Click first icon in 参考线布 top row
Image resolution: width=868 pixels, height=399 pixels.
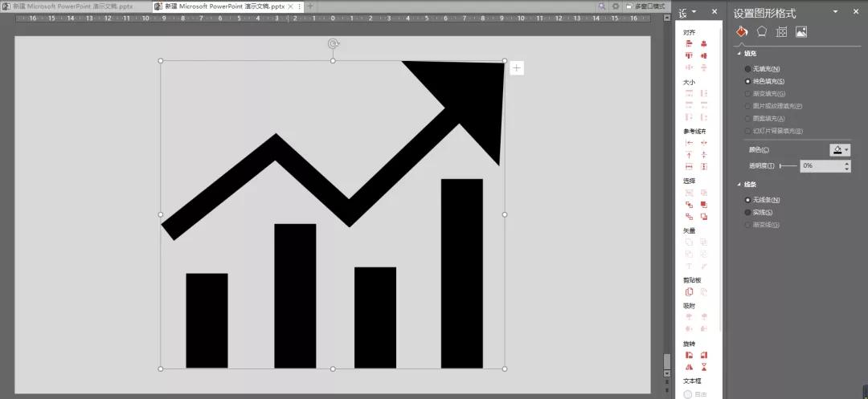click(x=690, y=143)
